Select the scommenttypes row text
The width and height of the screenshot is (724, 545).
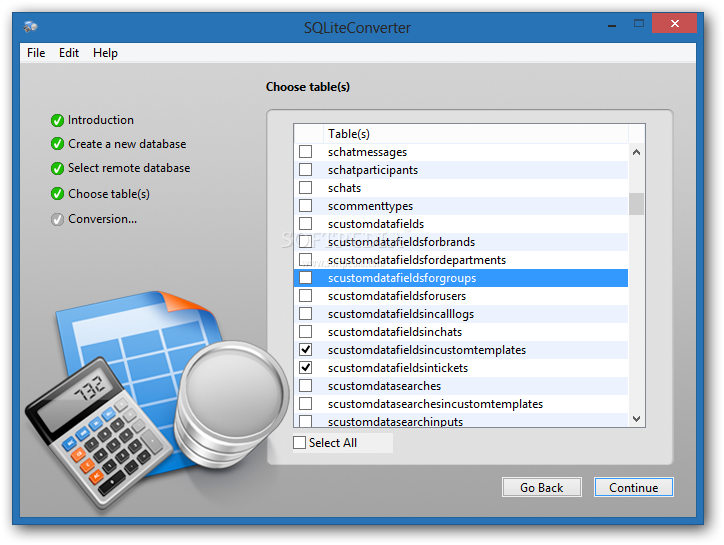[370, 206]
